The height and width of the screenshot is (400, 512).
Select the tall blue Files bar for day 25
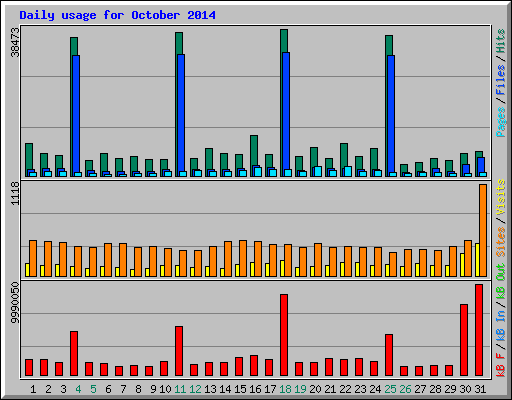(391, 114)
